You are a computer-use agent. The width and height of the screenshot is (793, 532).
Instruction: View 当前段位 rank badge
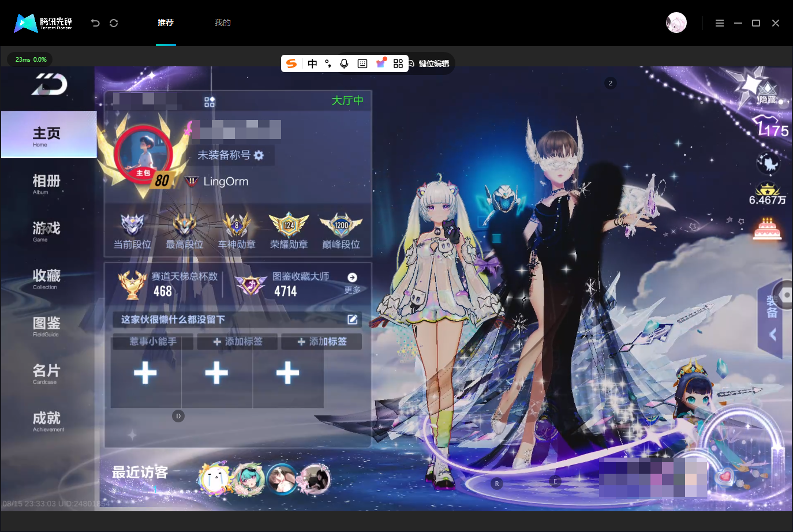[132, 231]
